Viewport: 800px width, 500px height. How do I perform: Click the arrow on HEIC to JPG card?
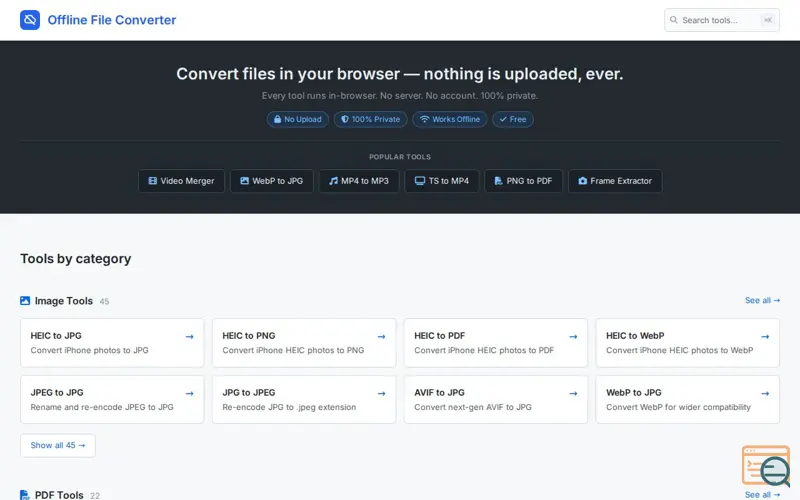(x=189, y=337)
